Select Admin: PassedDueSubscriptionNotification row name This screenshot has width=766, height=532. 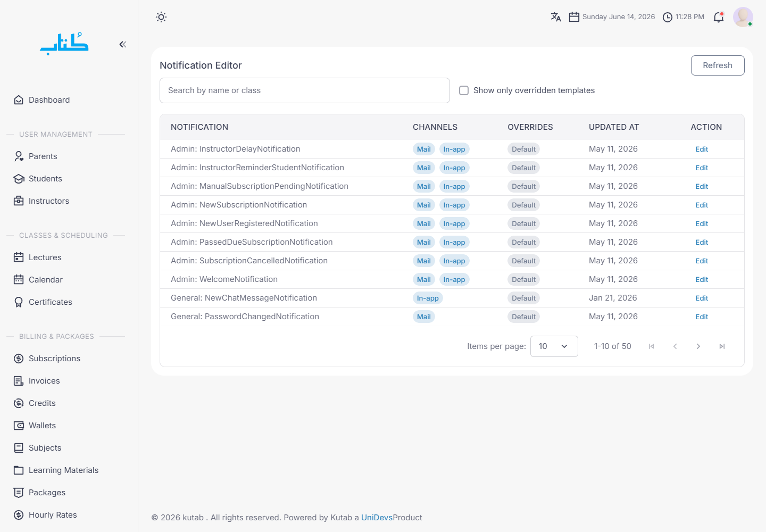(252, 242)
